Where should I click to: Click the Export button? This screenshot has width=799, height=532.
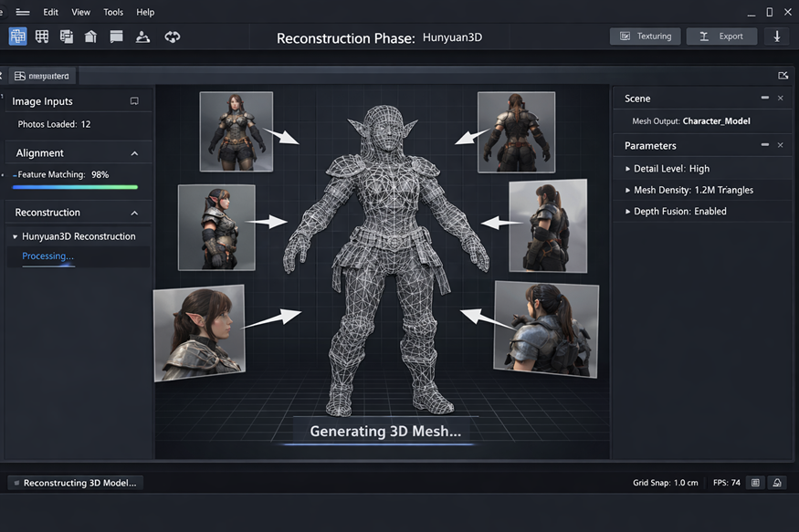tap(721, 37)
